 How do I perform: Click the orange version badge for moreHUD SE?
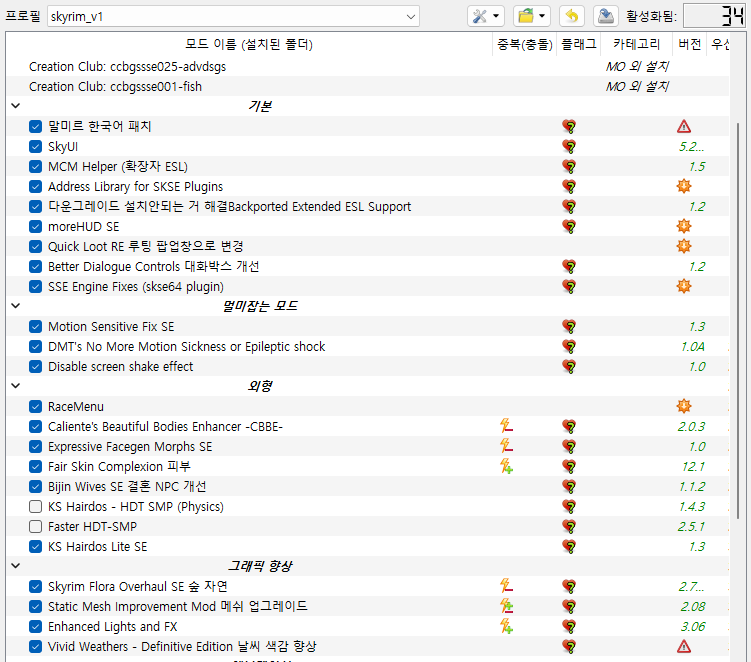(x=684, y=226)
